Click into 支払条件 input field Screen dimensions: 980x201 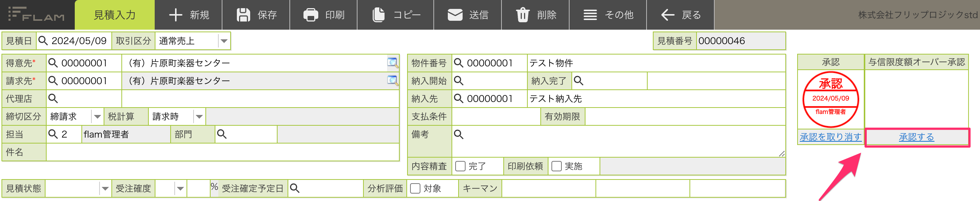click(x=496, y=117)
